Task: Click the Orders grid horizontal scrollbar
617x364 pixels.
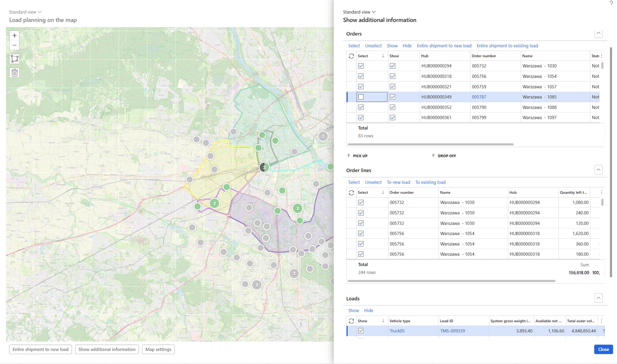Action: [430, 145]
